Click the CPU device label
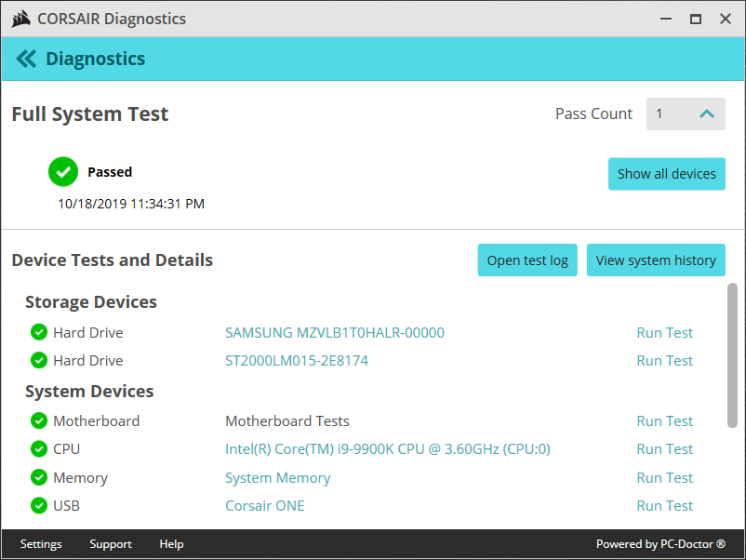746x560 pixels. [x=67, y=449]
